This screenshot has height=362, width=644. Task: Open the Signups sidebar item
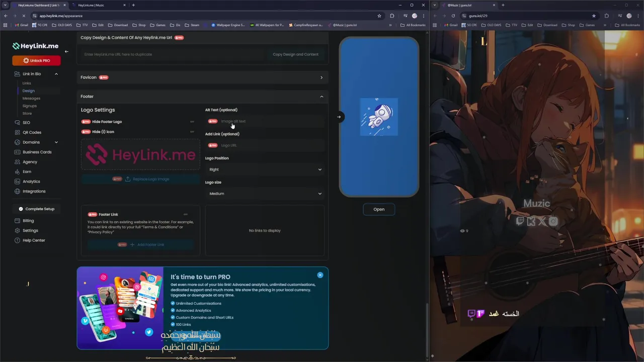pyautogui.click(x=29, y=106)
